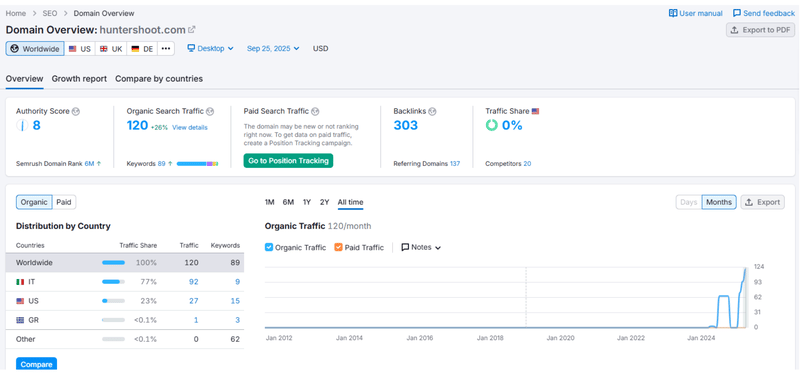
Task: Switch chart granularity to Months
Action: [719, 202]
